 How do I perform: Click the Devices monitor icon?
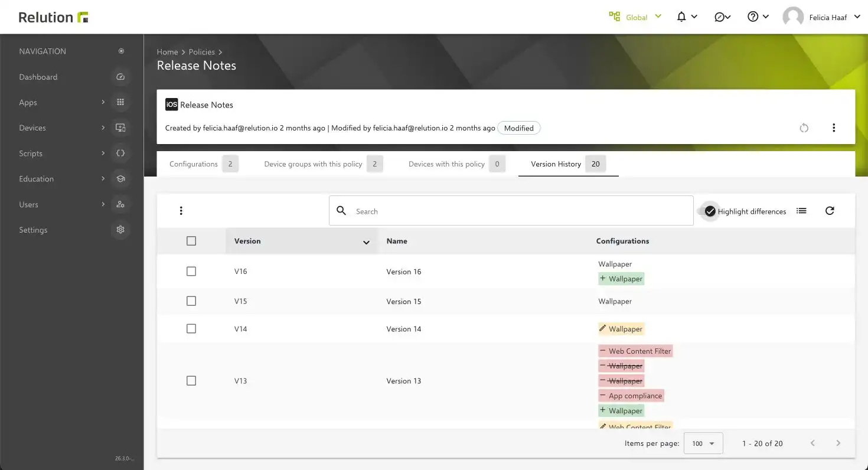(120, 128)
